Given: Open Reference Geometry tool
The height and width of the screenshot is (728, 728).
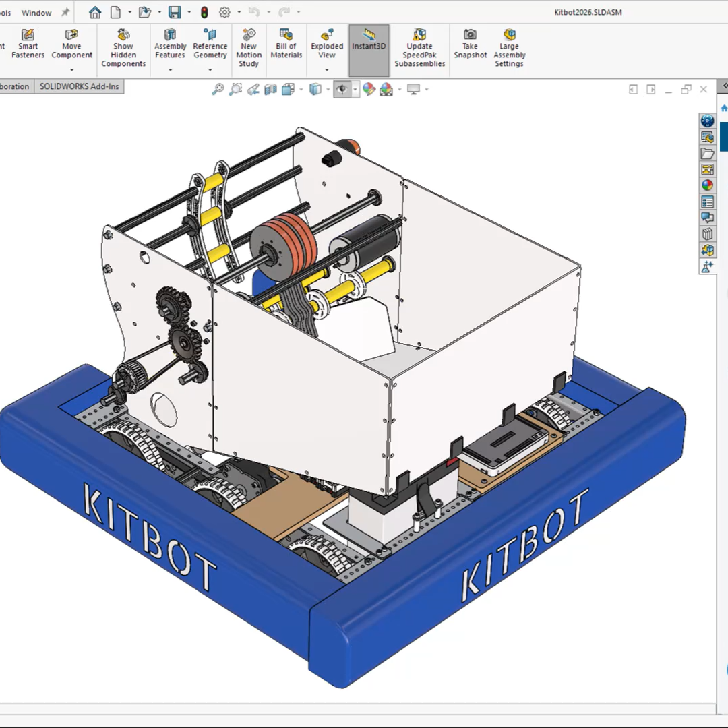Looking at the screenshot, I should [x=210, y=44].
